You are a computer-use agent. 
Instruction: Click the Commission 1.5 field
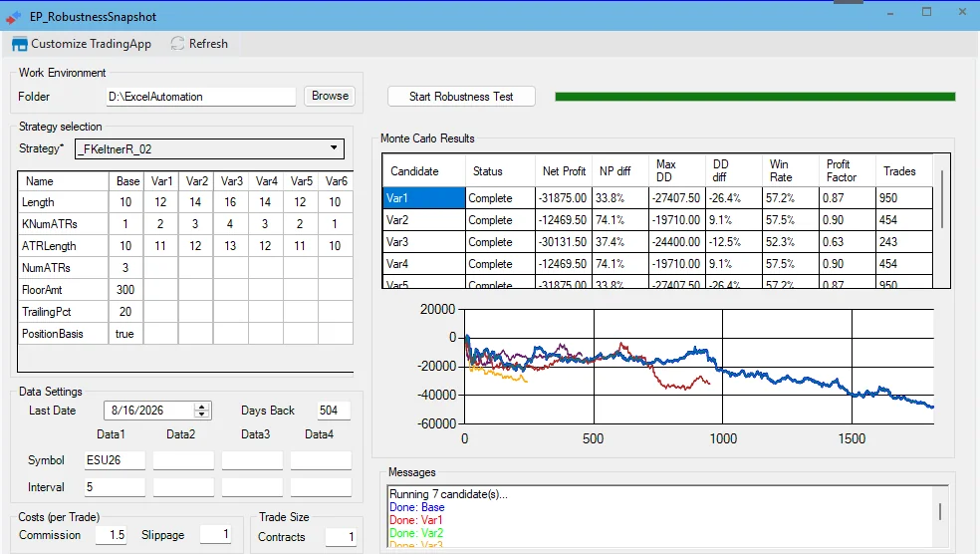[x=111, y=535]
